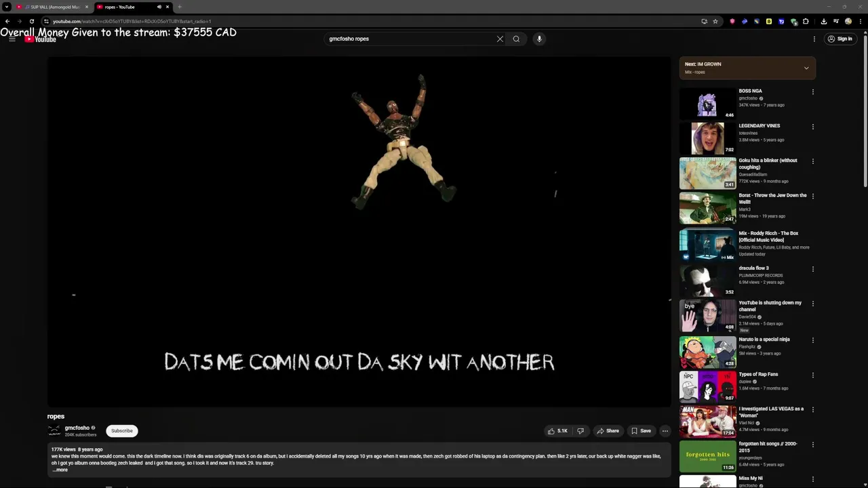Click the address bar URL

[x=132, y=21]
